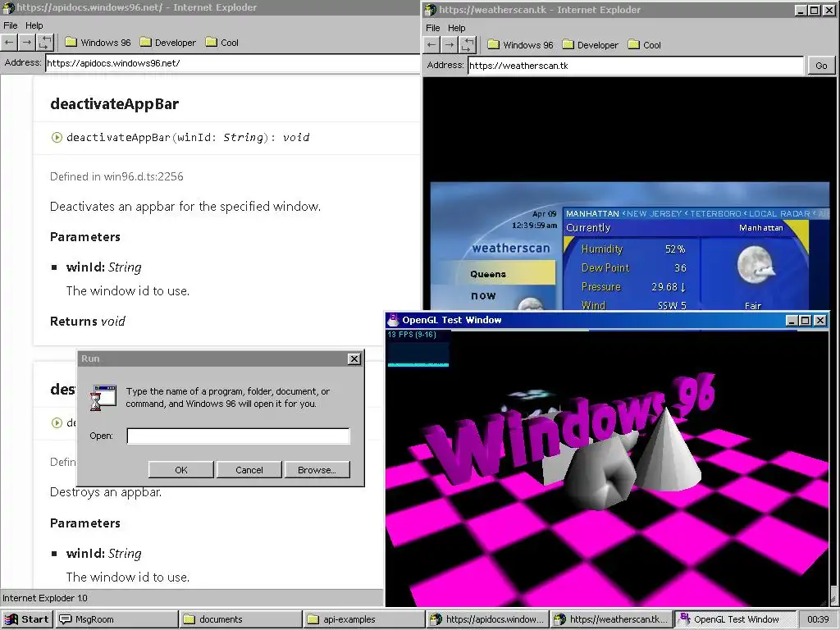Image resolution: width=840 pixels, height=630 pixels.
Task: Close the OpenGL Test Window
Action: coord(820,321)
